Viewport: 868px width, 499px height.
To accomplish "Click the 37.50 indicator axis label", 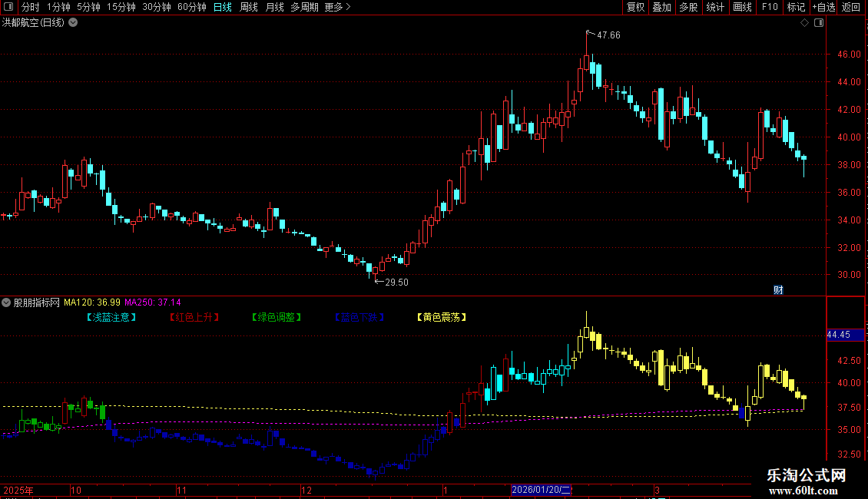I will pyautogui.click(x=849, y=408).
